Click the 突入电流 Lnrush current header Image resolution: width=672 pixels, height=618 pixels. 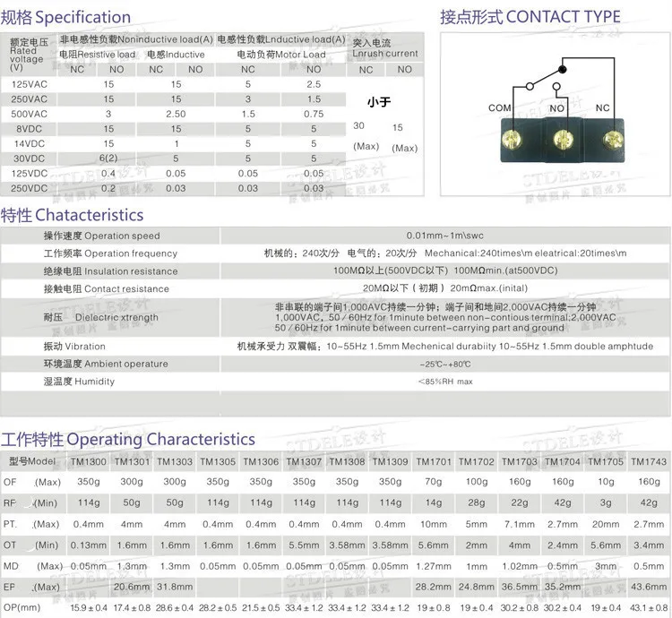385,48
